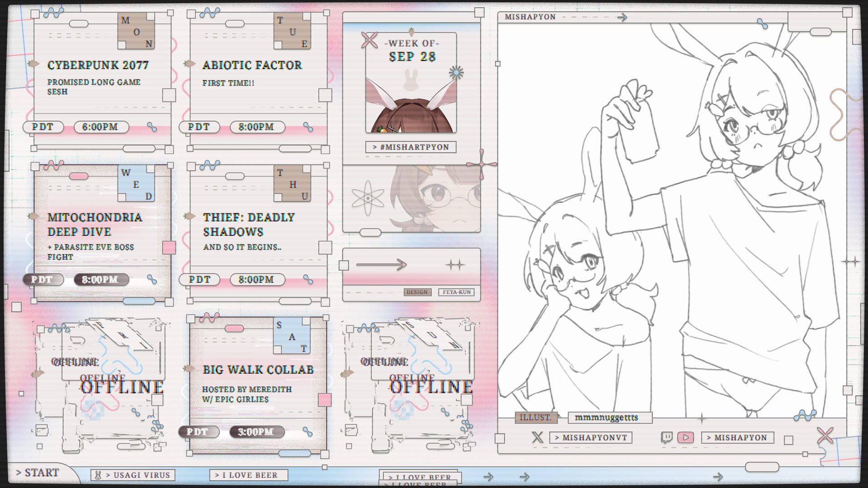The height and width of the screenshot is (488, 868).
Task: Click the arrow in the MISHAPYON title bar
Action: (623, 17)
